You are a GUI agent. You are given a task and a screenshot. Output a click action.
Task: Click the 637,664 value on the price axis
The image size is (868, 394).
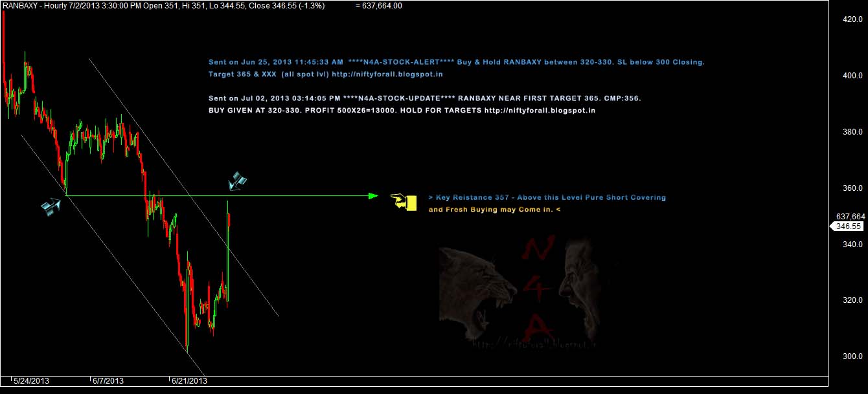coord(851,217)
